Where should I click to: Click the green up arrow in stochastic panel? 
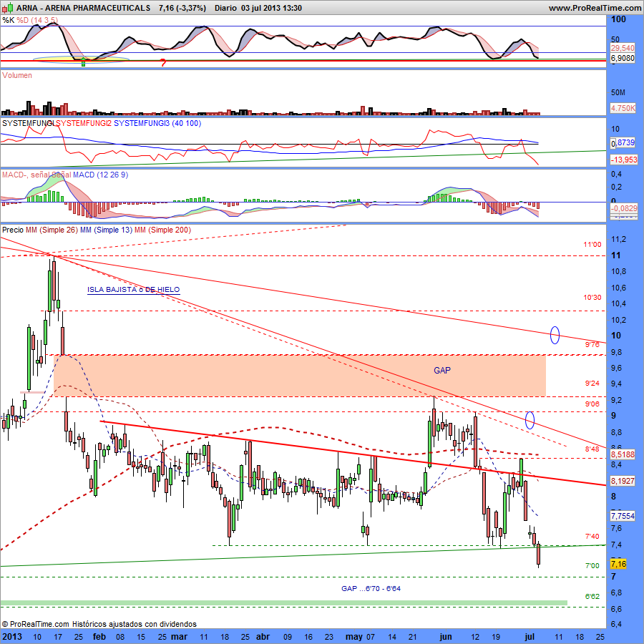click(x=84, y=62)
